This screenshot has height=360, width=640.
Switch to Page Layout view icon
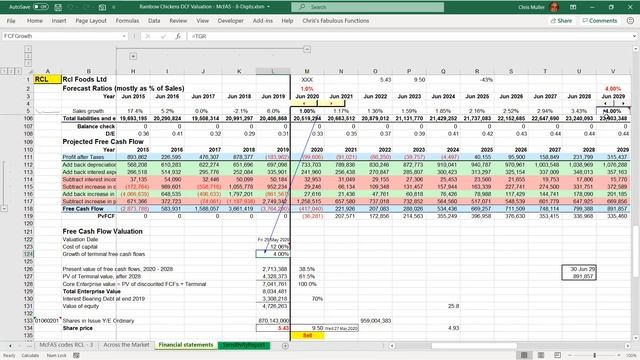tap(541, 355)
